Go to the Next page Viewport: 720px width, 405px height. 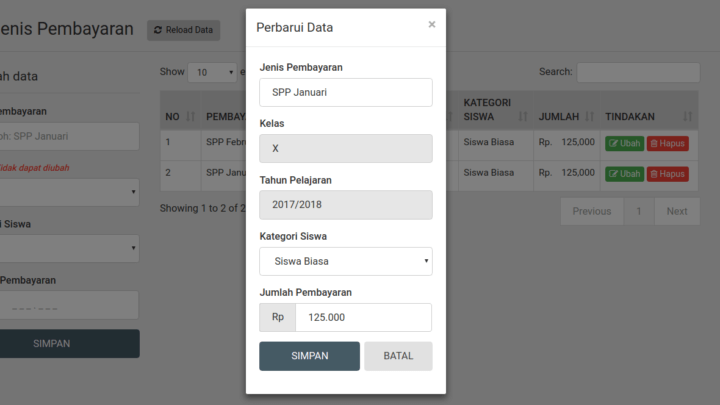pos(677,211)
